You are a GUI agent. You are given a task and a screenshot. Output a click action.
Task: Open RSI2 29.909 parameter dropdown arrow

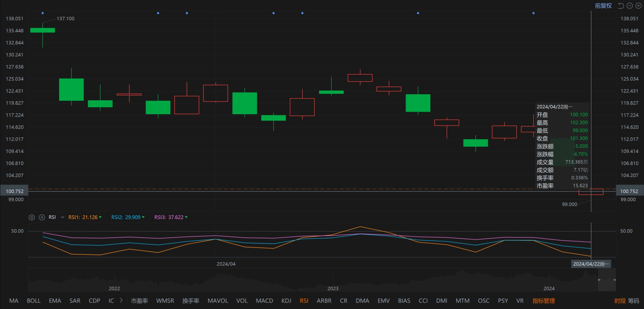pyautogui.click(x=143, y=217)
